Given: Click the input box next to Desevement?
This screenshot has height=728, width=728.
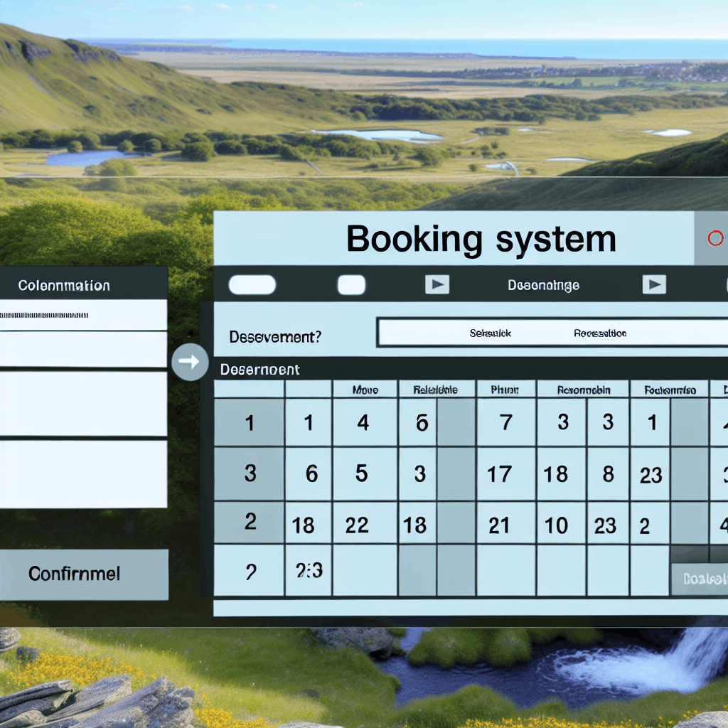Looking at the screenshot, I should coord(552,333).
